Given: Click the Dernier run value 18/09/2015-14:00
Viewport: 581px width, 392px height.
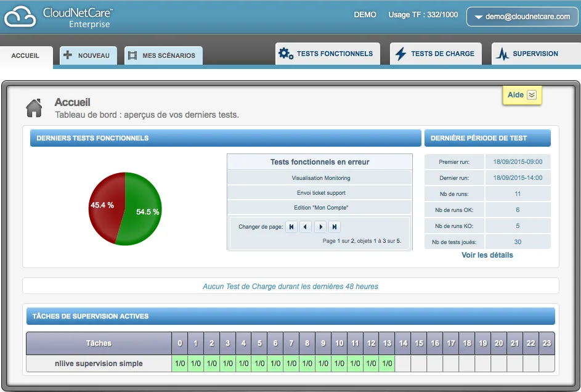Looking at the screenshot, I should [518, 178].
